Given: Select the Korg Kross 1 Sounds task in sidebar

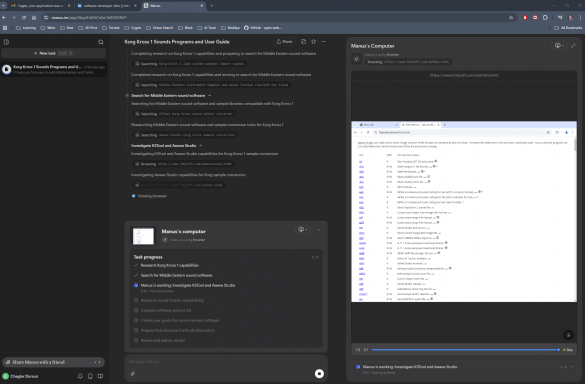Looking at the screenshot, I should point(54,69).
